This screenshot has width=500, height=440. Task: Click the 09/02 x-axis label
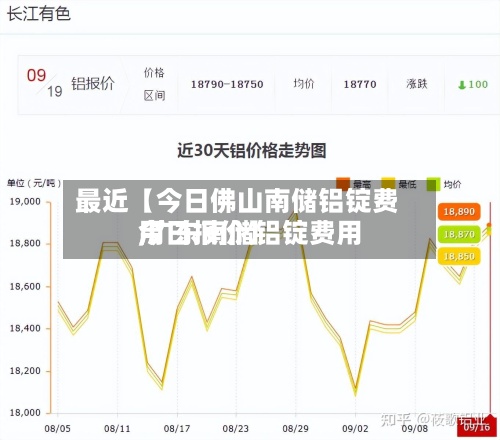point(355,428)
